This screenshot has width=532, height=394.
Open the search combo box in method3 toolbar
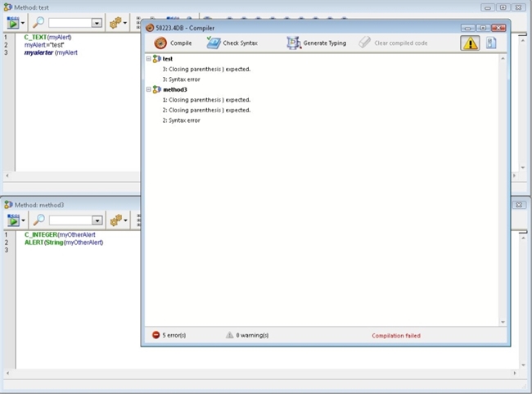97,221
